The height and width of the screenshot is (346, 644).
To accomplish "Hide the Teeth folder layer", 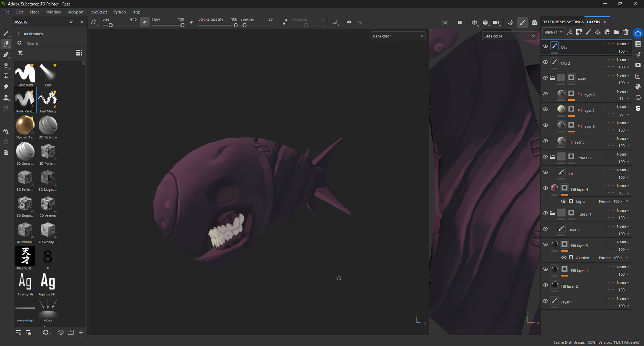I will click(x=545, y=78).
